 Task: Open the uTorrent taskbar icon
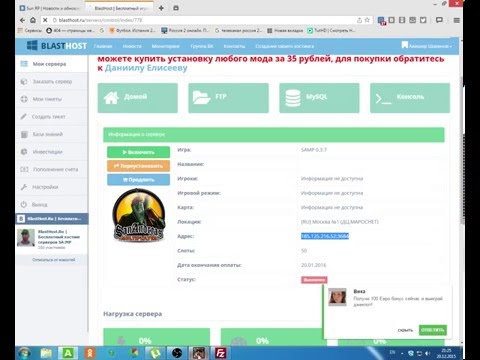[x=155, y=353]
